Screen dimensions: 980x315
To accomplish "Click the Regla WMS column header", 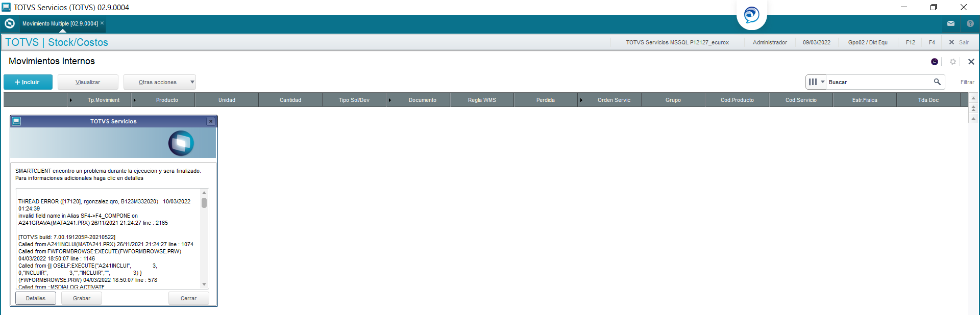I will pyautogui.click(x=482, y=100).
